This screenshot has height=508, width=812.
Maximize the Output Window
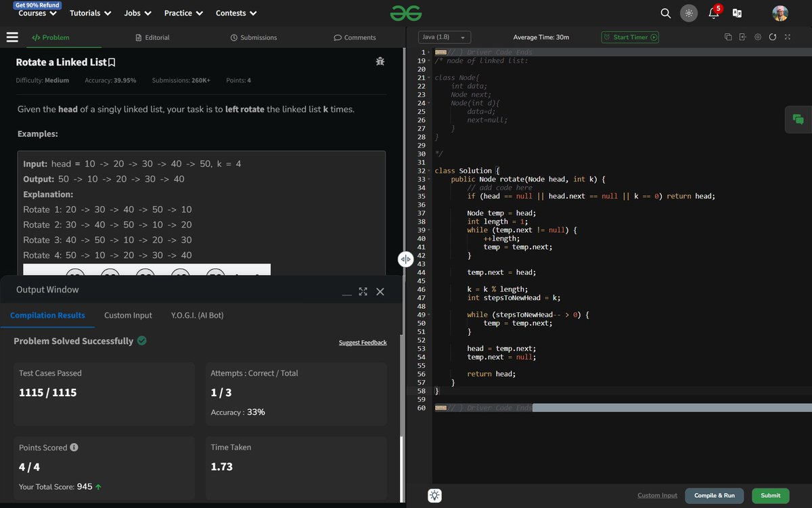tap(363, 291)
